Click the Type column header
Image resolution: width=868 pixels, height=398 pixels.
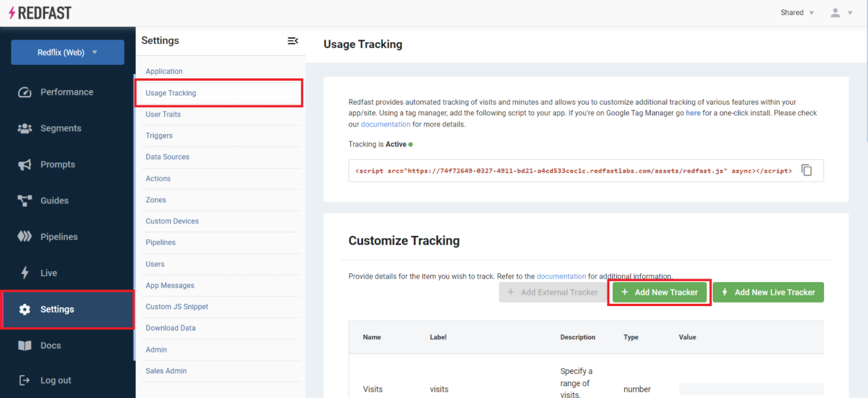point(631,337)
